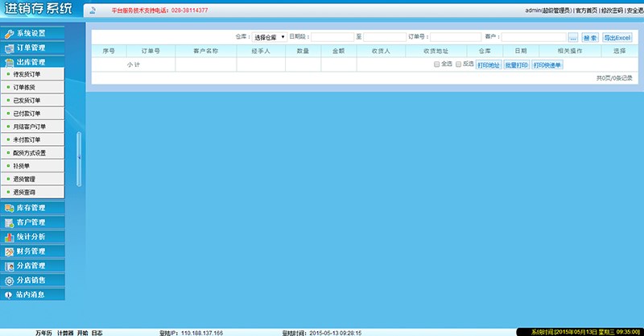Expand the 分店销售 menu section
The image size is (644, 336).
[x=32, y=280]
